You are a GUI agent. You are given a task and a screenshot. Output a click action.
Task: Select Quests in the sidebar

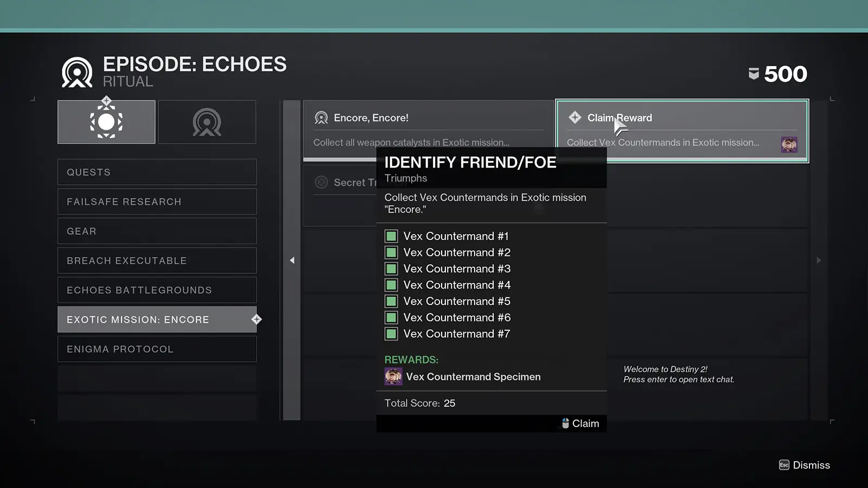(x=157, y=172)
